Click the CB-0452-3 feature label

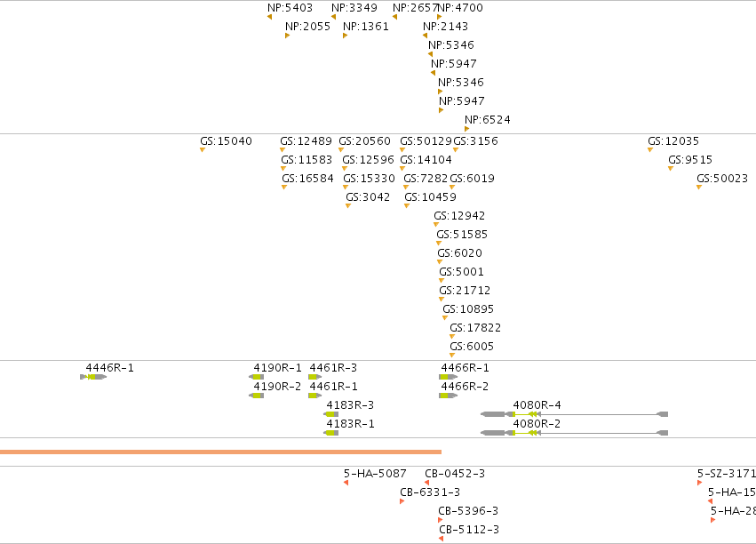click(x=455, y=474)
